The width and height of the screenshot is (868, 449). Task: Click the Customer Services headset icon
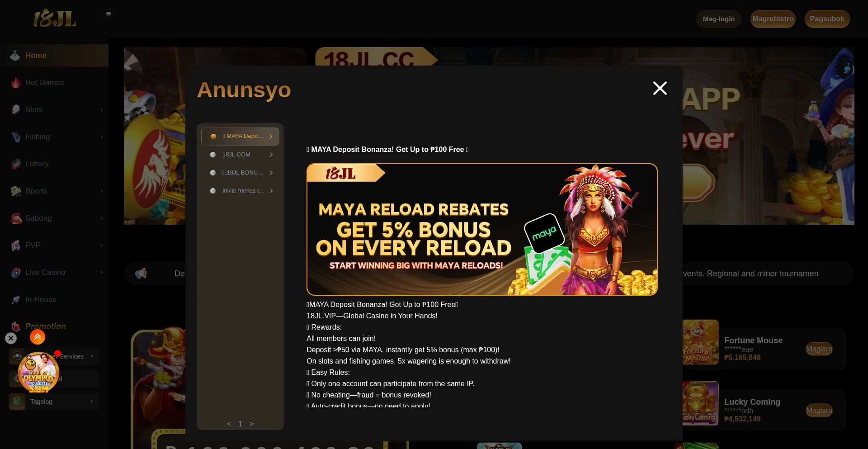[17, 356]
